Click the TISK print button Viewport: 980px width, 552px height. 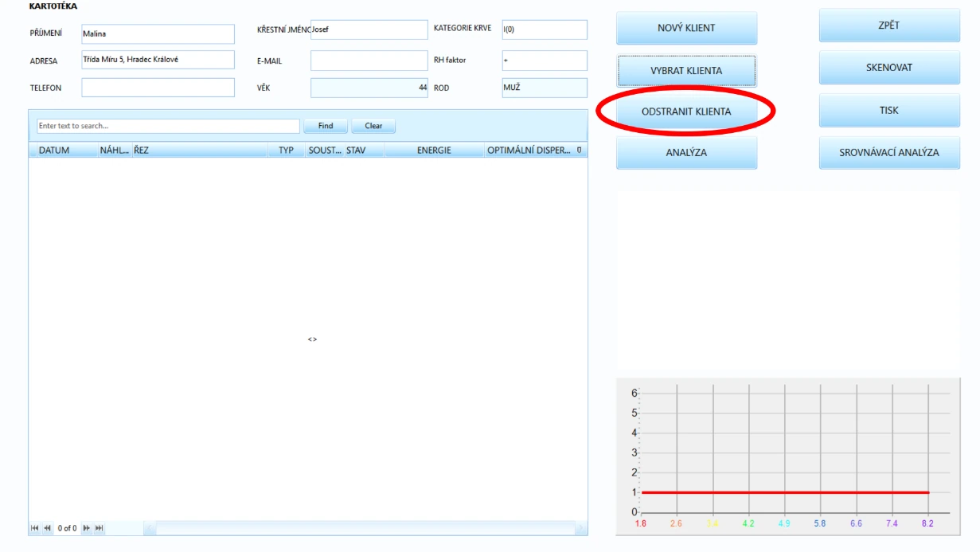click(x=889, y=111)
